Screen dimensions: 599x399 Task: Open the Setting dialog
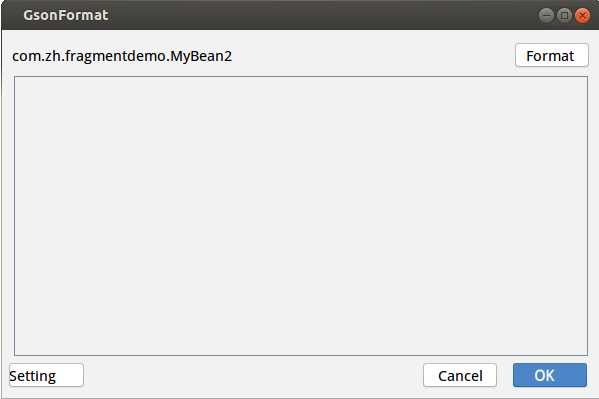coord(46,375)
